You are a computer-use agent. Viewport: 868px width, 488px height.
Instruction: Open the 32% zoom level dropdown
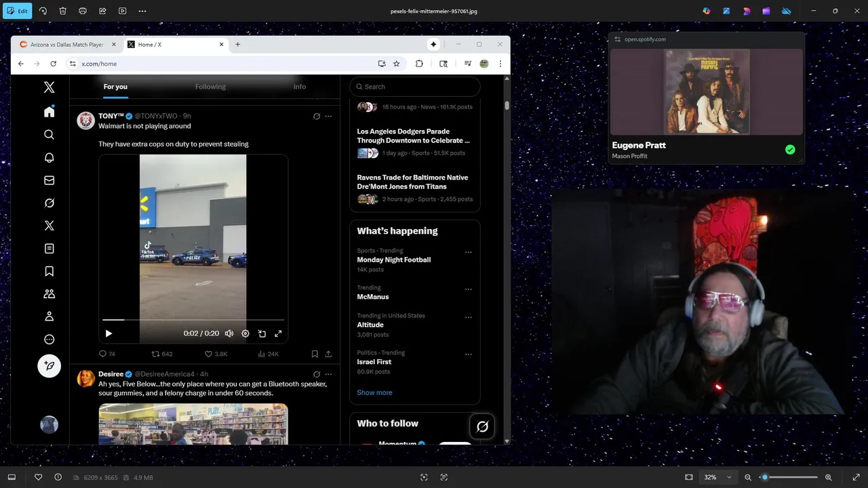[x=717, y=477]
